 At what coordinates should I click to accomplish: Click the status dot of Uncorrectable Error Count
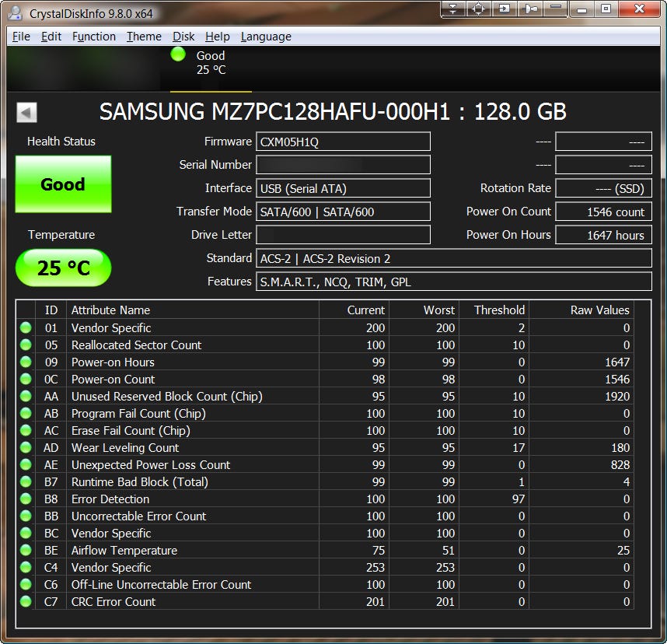click(x=26, y=516)
